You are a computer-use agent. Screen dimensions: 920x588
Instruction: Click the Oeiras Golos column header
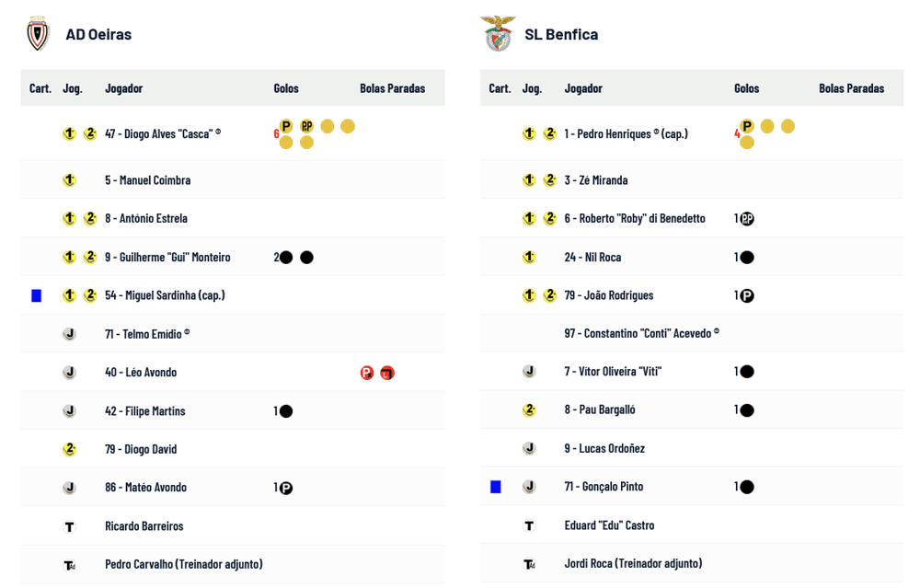286,88
